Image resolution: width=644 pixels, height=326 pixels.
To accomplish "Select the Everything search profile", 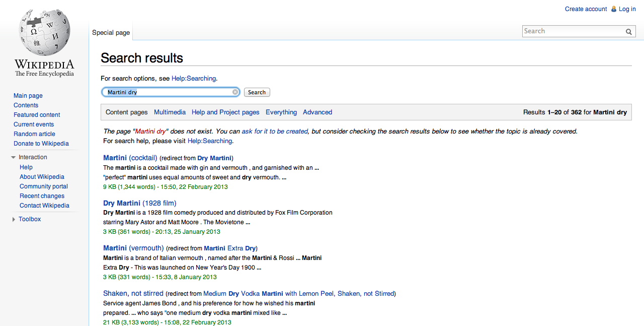I will 281,112.
